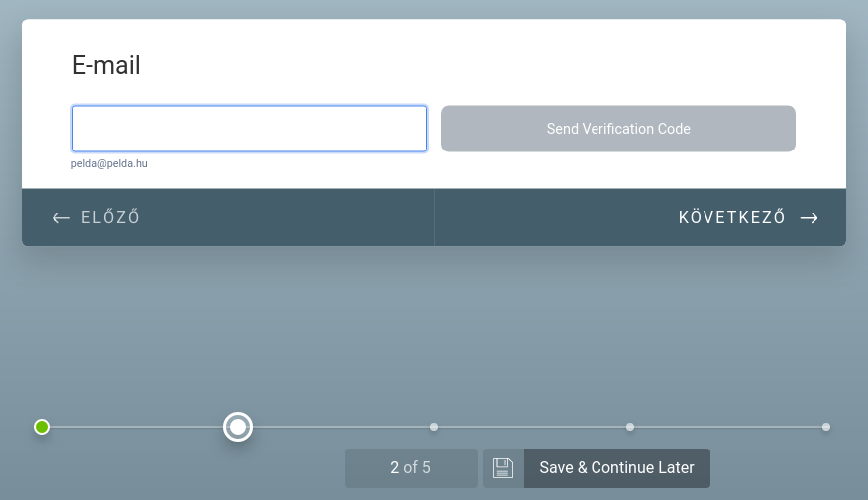
Task: Go back with the ELŐZŐ button
Action: point(228,218)
